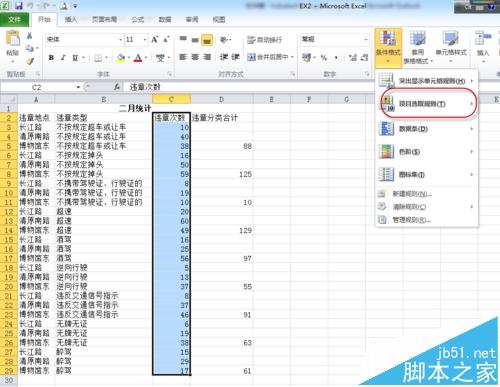500x387 pixels.
Task: Click the Middle Align icon
Action: tap(195, 40)
